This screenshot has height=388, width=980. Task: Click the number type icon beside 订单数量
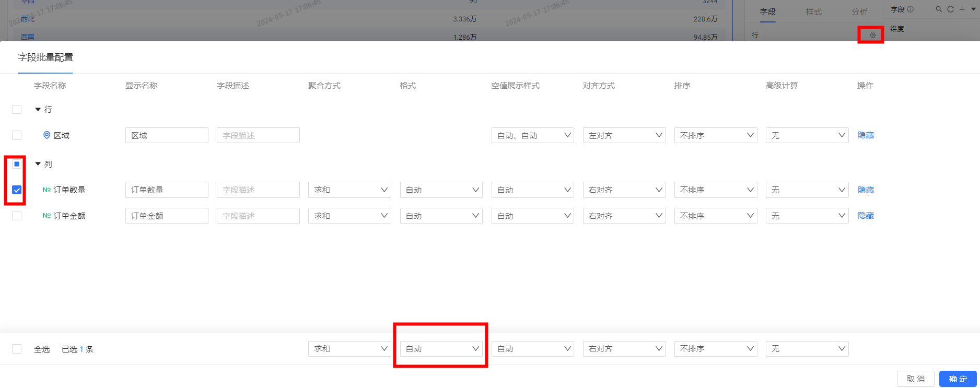[46, 190]
